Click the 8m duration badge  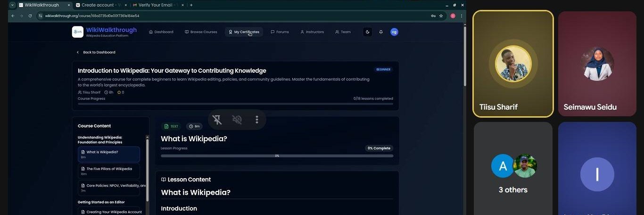pos(195,126)
